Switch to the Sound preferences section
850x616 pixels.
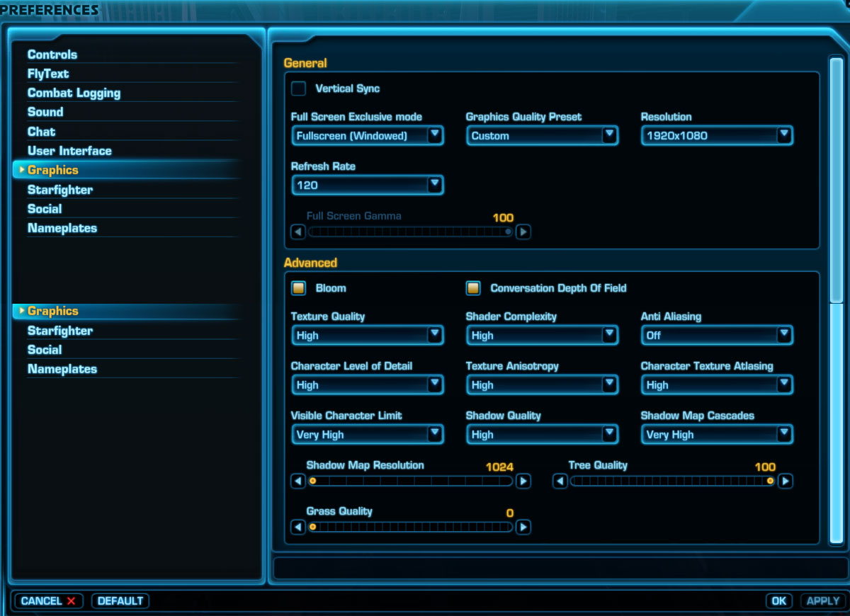pyautogui.click(x=45, y=112)
